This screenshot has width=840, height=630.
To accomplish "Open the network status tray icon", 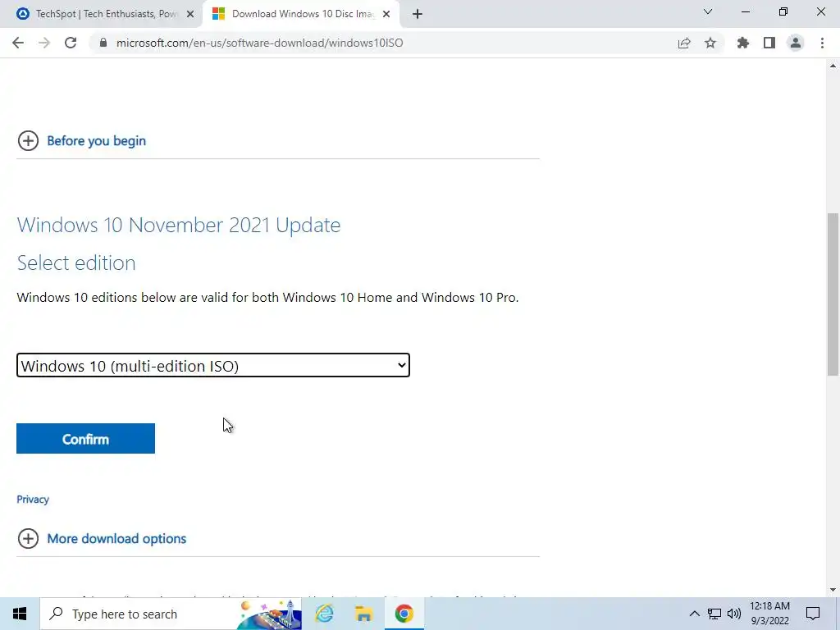I will (x=714, y=614).
